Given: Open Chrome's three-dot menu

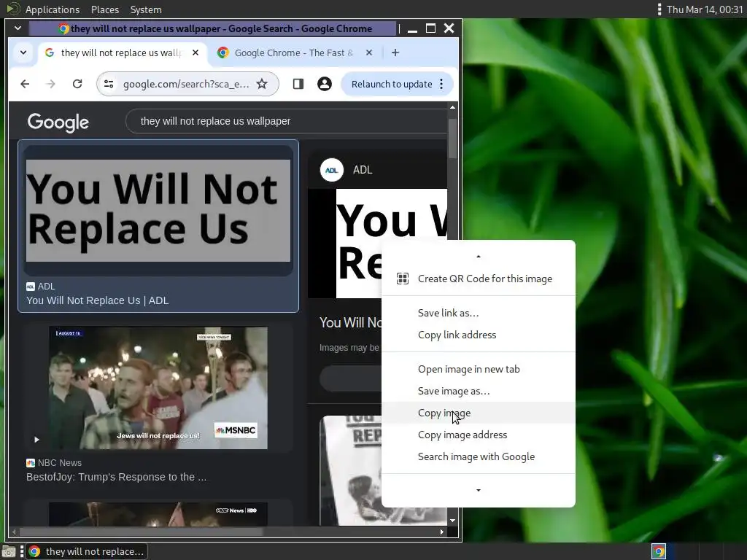Looking at the screenshot, I should pyautogui.click(x=441, y=85).
